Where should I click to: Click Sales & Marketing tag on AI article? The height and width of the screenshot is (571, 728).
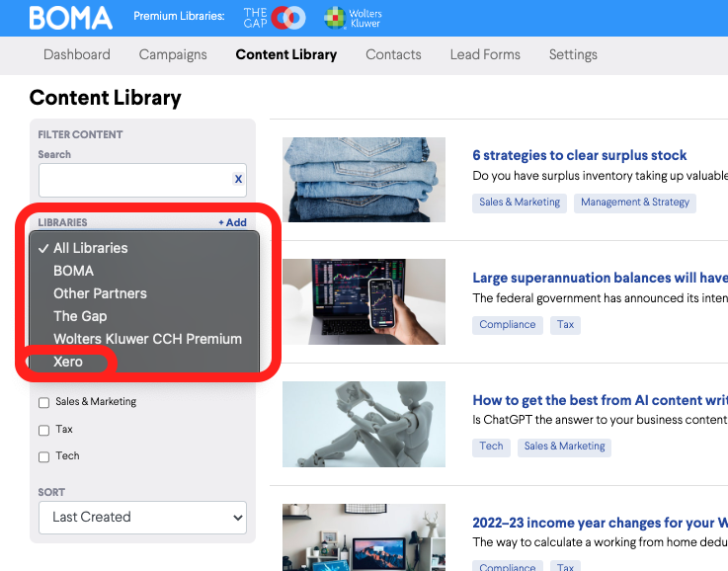564,447
